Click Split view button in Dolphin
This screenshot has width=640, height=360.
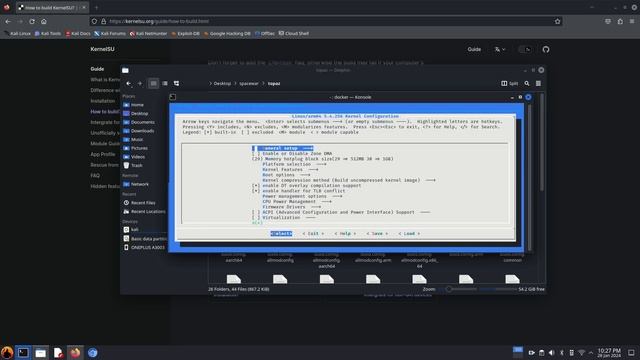tap(509, 83)
